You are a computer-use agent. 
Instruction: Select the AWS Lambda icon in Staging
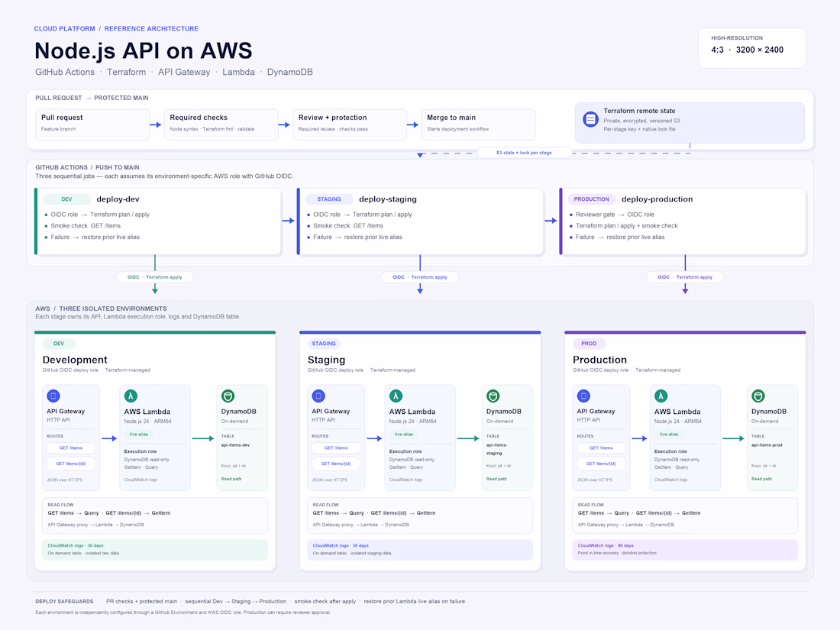(396, 396)
